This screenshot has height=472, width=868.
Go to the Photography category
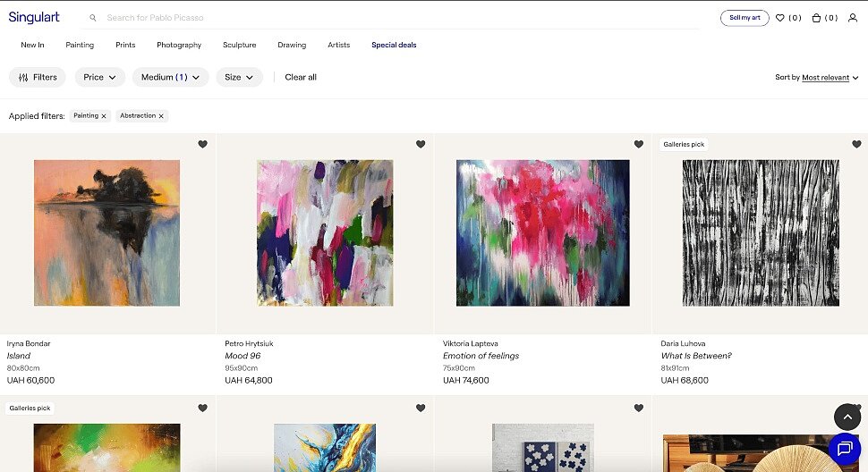[179, 45]
